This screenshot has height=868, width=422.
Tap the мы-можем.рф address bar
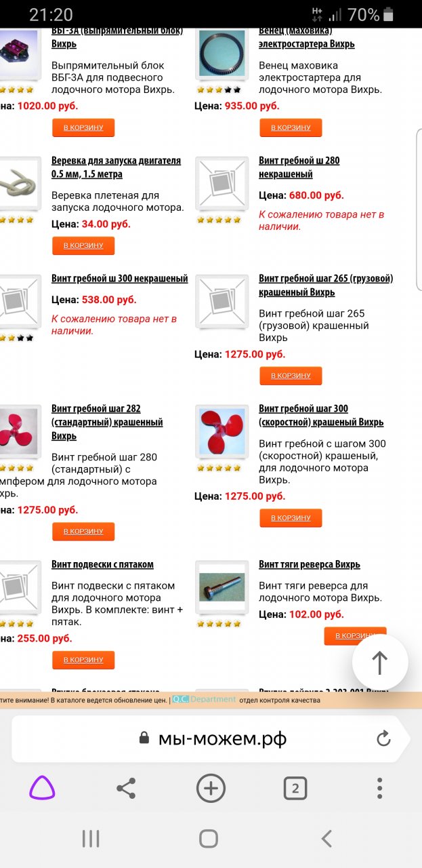222,738
